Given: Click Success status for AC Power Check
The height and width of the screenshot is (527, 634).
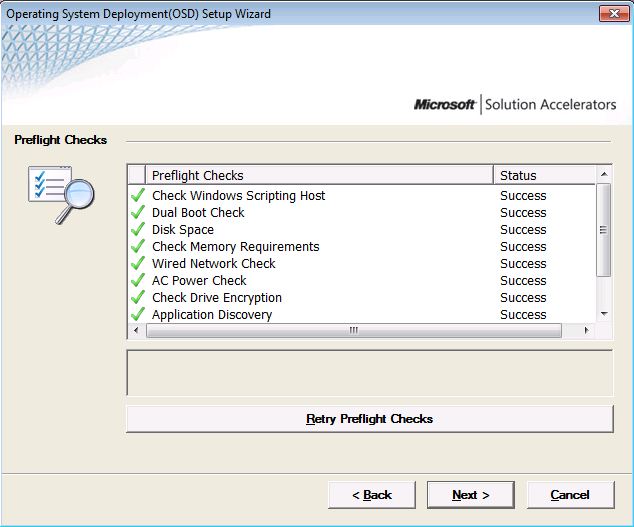Looking at the screenshot, I should coord(523,280).
